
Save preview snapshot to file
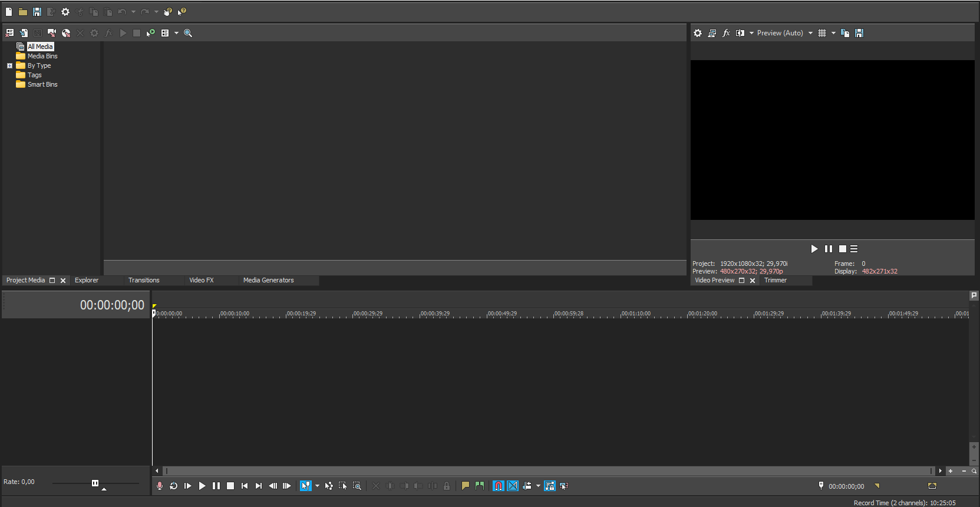859,33
